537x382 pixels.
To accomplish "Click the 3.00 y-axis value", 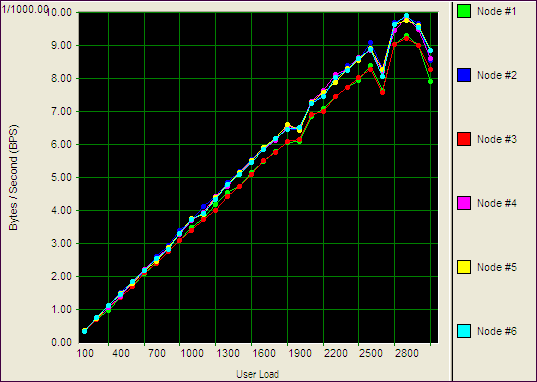I will [62, 244].
